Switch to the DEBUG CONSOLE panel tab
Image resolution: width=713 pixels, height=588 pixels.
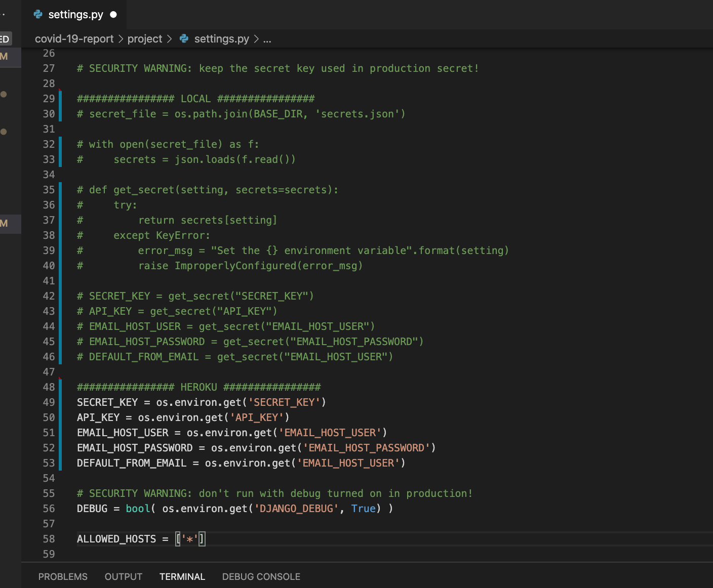click(261, 577)
